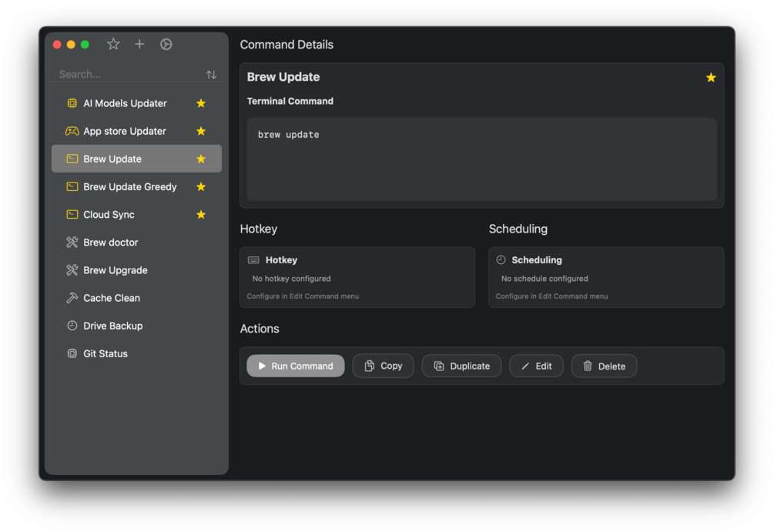Click the App store Updater gamepad icon

[x=72, y=132]
